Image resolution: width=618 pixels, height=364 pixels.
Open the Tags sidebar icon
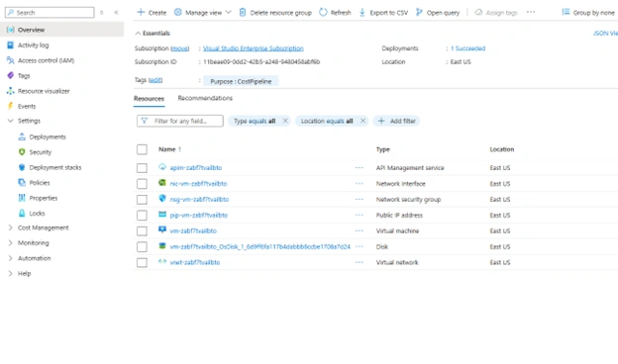pyautogui.click(x=11, y=75)
